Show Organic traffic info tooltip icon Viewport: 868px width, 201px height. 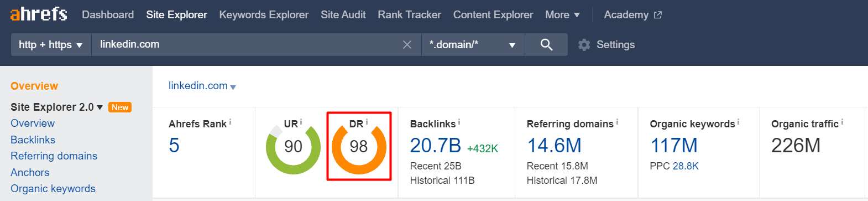842,122
